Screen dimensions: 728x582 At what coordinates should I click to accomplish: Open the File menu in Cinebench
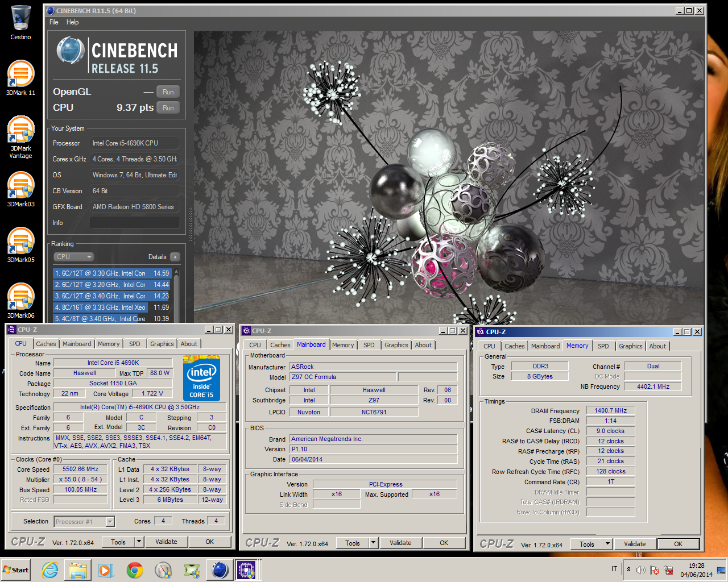click(54, 22)
